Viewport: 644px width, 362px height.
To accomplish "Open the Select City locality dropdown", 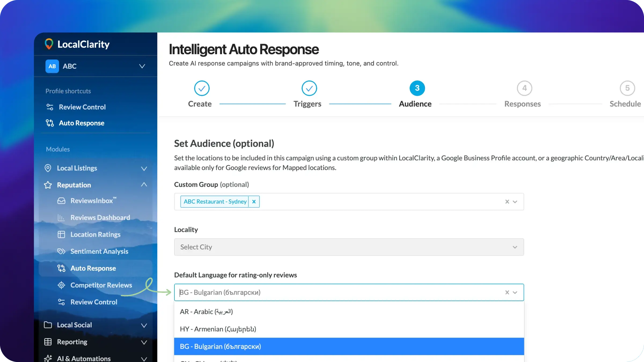I will (349, 247).
